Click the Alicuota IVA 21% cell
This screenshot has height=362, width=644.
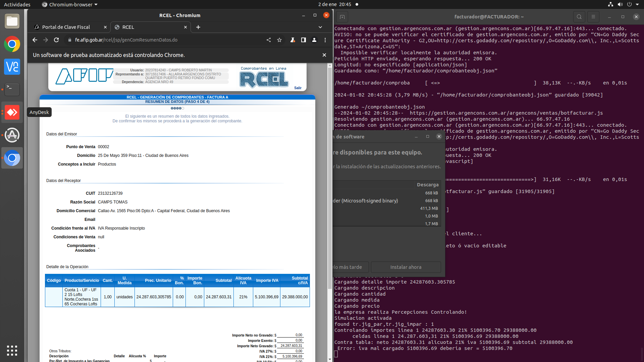click(243, 297)
